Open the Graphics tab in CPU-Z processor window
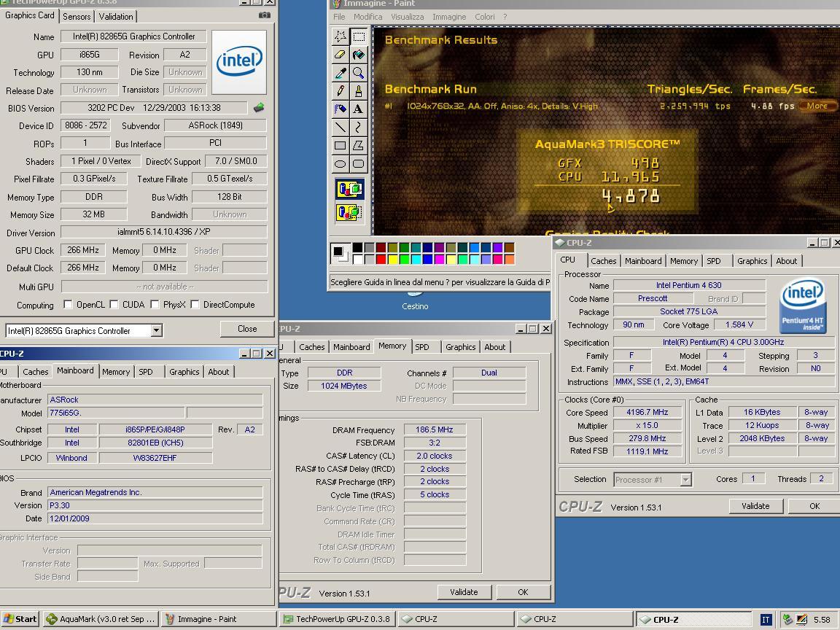This screenshot has height=630, width=840. [752, 261]
